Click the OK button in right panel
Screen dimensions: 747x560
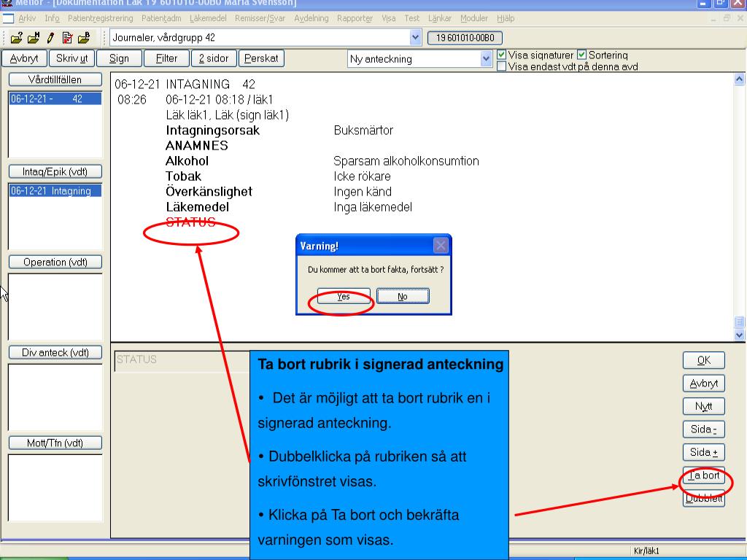coord(704,360)
